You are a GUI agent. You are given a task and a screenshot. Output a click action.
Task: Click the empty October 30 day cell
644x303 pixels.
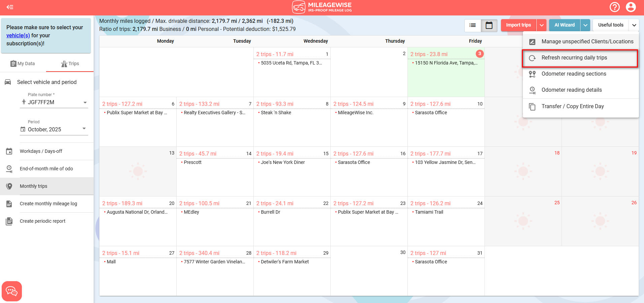[369, 271]
